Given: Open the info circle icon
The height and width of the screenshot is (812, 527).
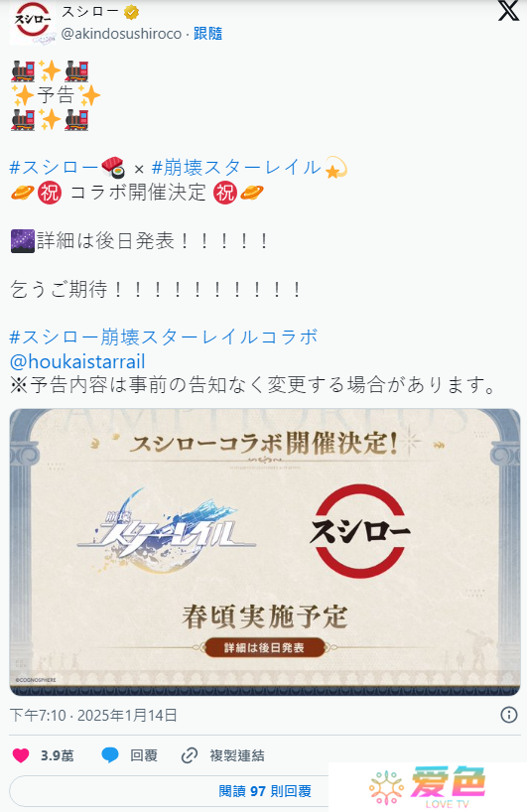Looking at the screenshot, I should tap(509, 715).
